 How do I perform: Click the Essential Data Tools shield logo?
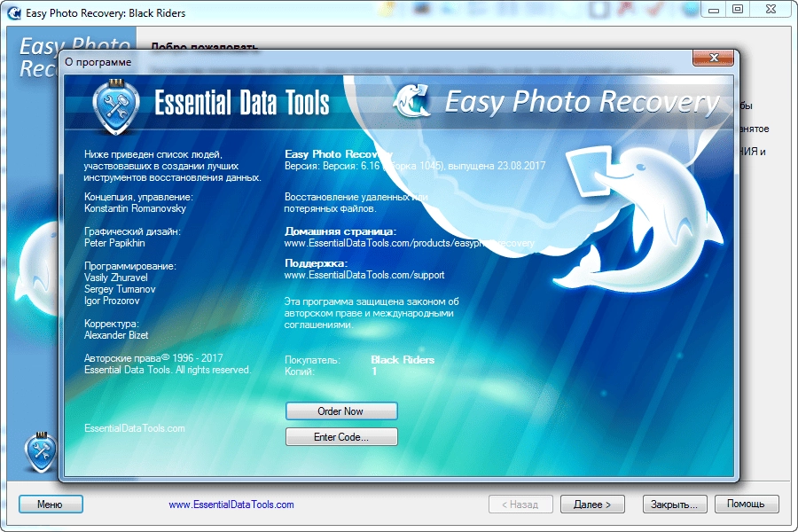[x=116, y=107]
